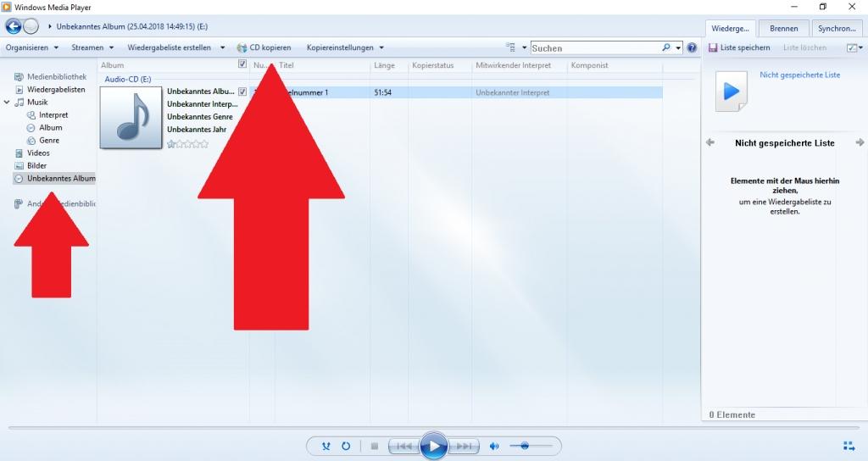Switch to Now Playing view icon

pos(849,446)
